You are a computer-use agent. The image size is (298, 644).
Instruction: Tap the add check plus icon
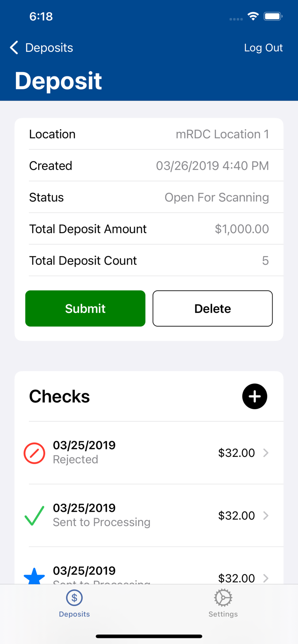(254, 396)
